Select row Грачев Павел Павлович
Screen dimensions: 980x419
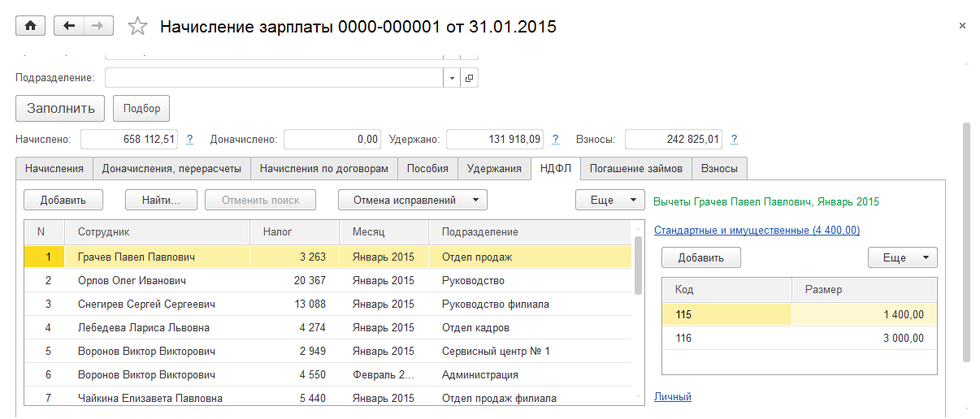327,257
